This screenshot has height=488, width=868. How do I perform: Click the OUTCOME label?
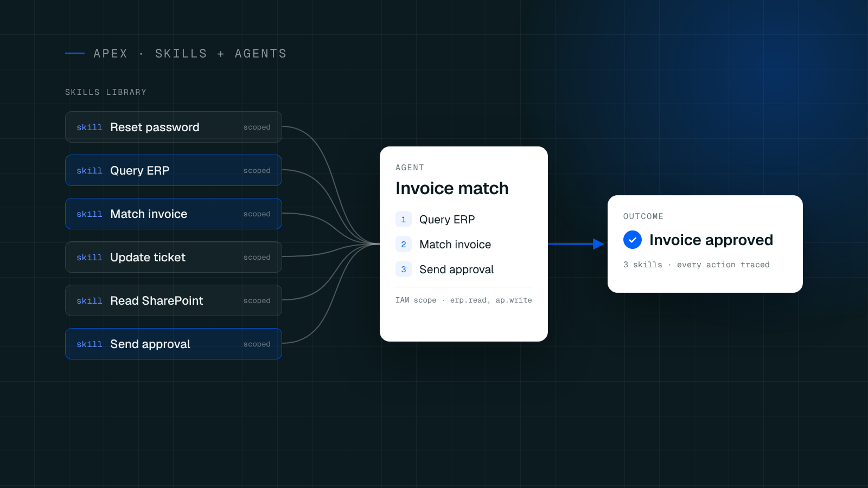click(x=643, y=216)
